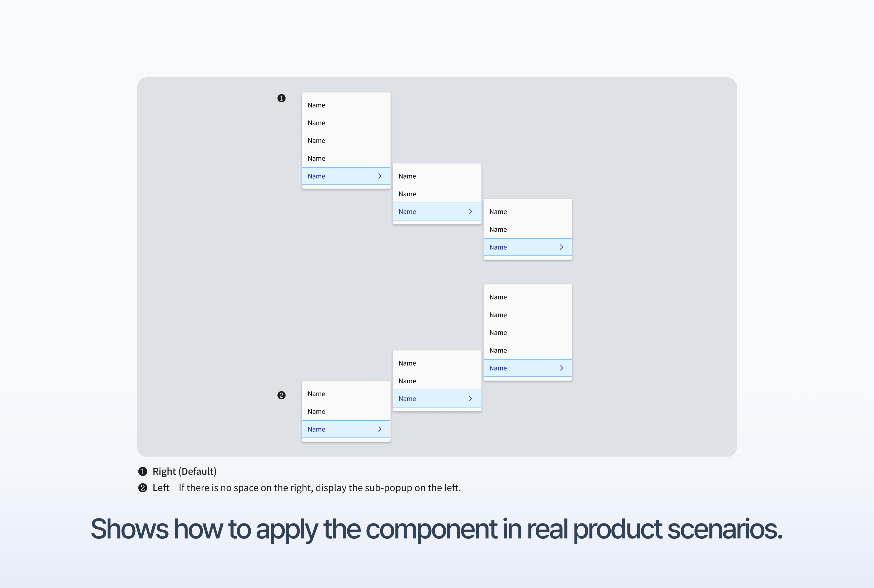This screenshot has height=588, width=874.
Task: Expand the highlighted Name item in the top-left menu
Action: 346,176
